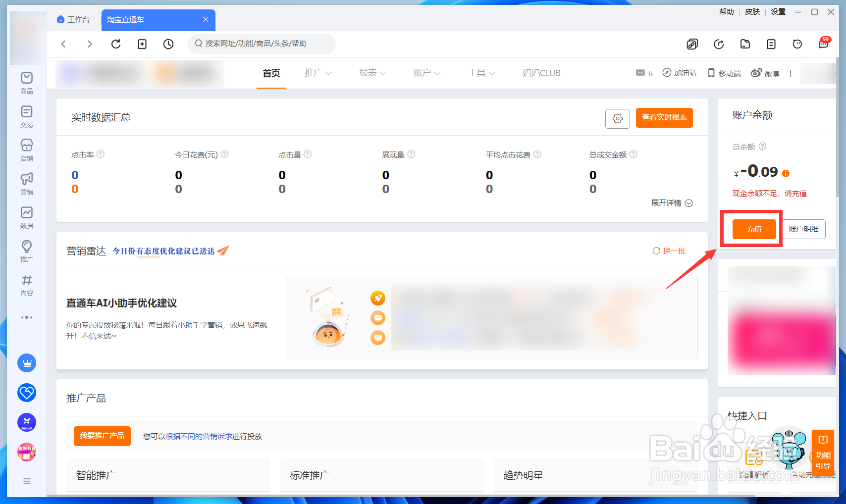Show more sidebar options via three dots
846x504 pixels.
27,317
